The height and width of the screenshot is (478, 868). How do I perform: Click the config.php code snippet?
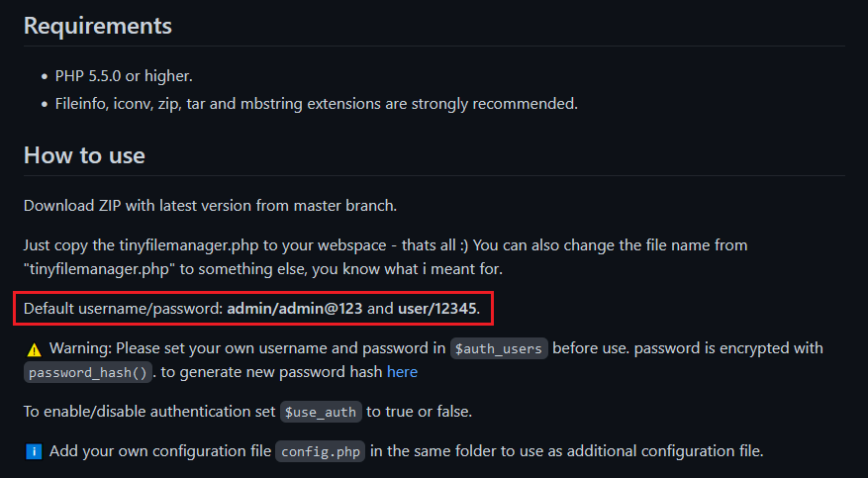pyautogui.click(x=321, y=451)
